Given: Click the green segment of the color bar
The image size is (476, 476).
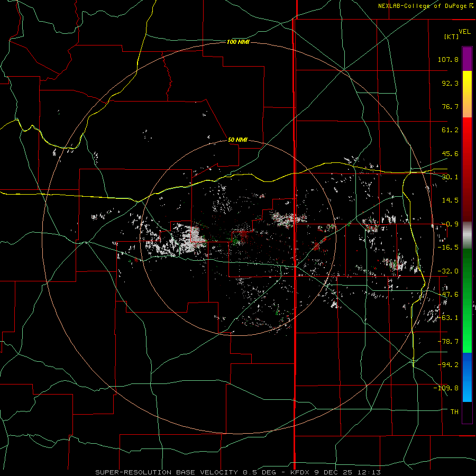Looking at the screenshot, I should [x=467, y=300].
